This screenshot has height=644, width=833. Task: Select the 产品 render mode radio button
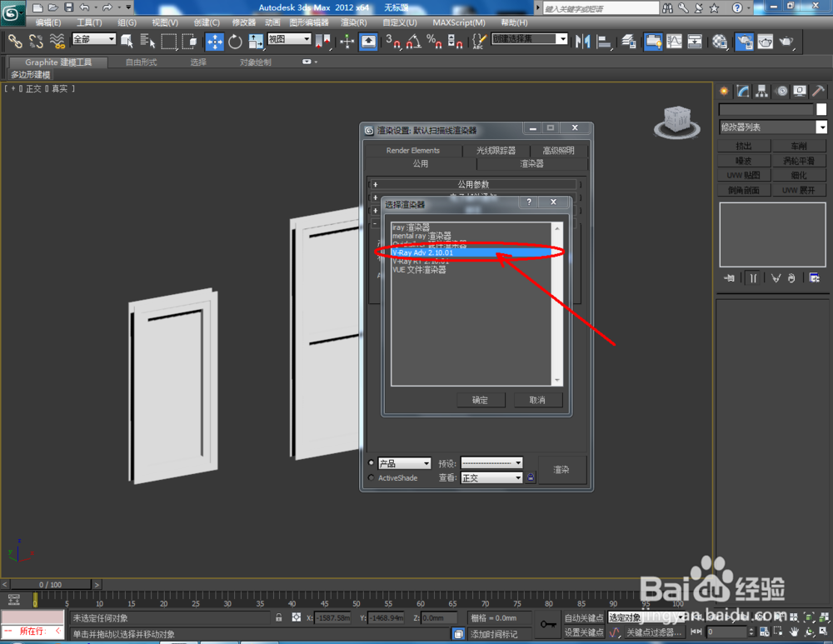click(x=371, y=463)
